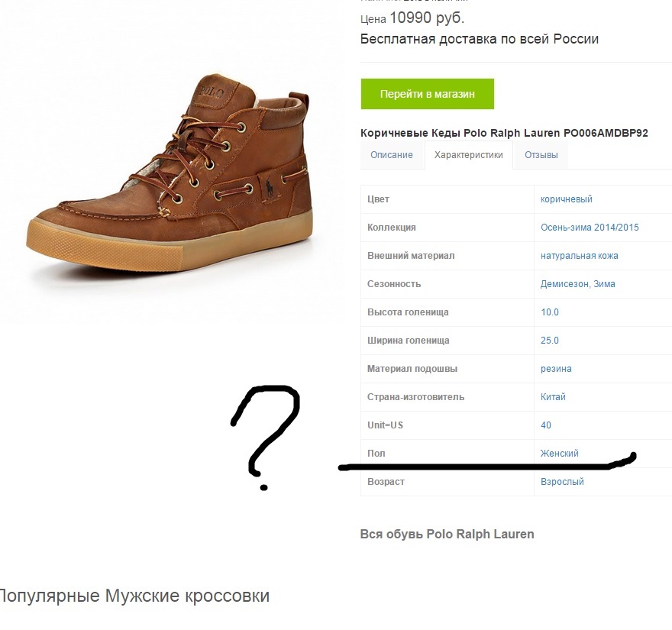Screen dimensions: 672x630
Task: Open the Женский gender link
Action: click(559, 454)
